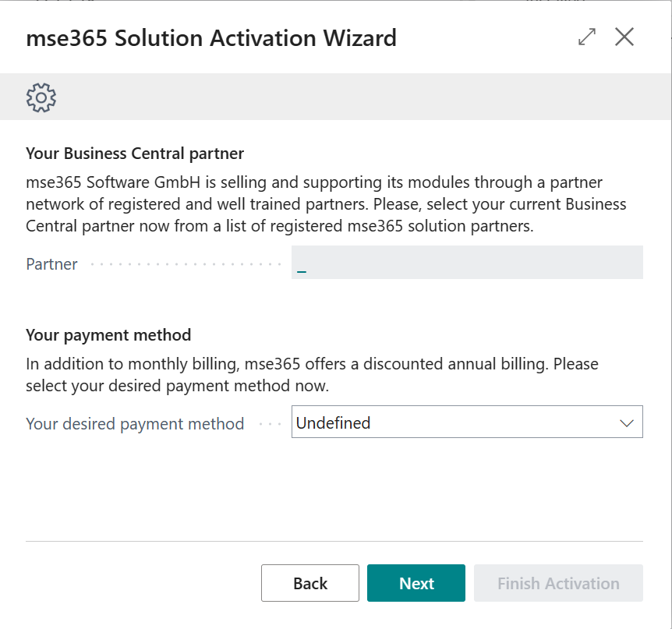Click the Finish Activation button
672x629 pixels.
pos(558,583)
